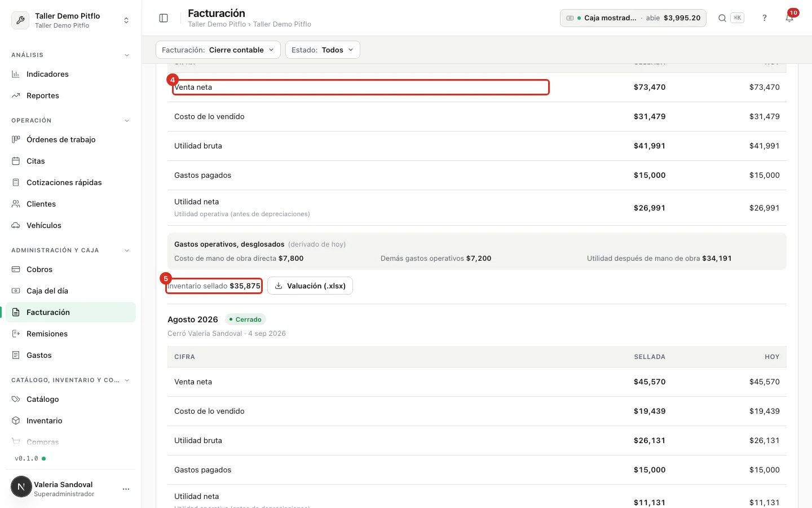Open the Taller Demo Pitflo workshop switcher

click(71, 20)
